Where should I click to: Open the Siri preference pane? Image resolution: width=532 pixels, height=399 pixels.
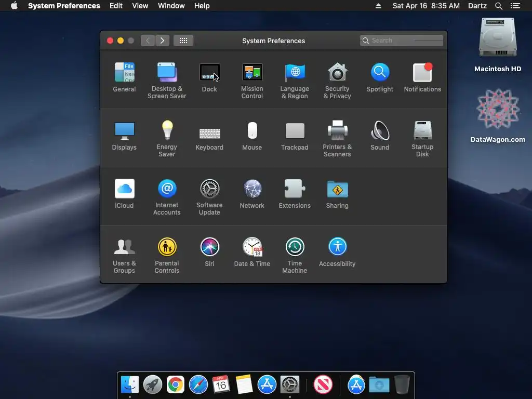[x=209, y=252]
